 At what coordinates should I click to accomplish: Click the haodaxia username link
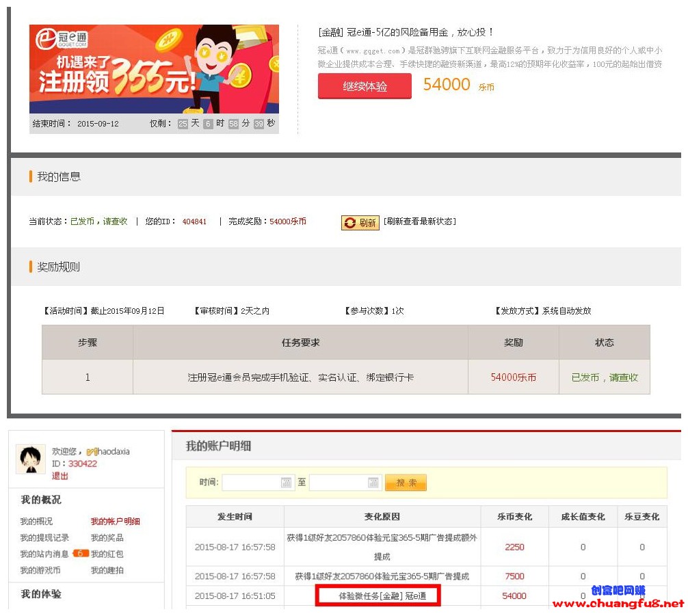114,451
